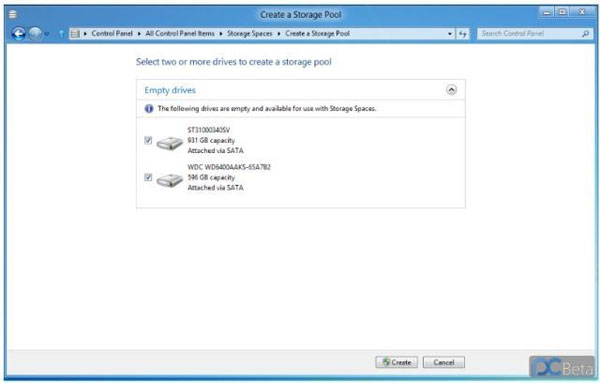
Task: Uncheck the WDC WD6400AAKS 596 GB drive
Action: click(148, 177)
